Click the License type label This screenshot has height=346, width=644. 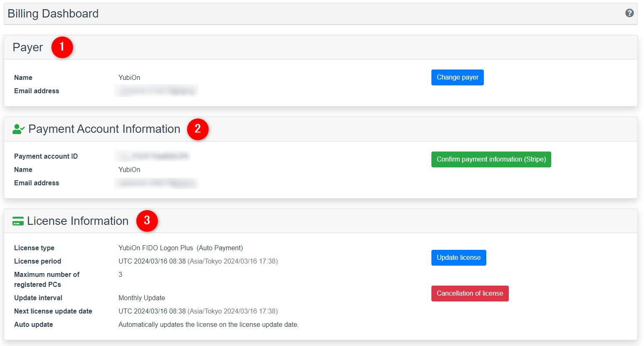click(x=34, y=248)
